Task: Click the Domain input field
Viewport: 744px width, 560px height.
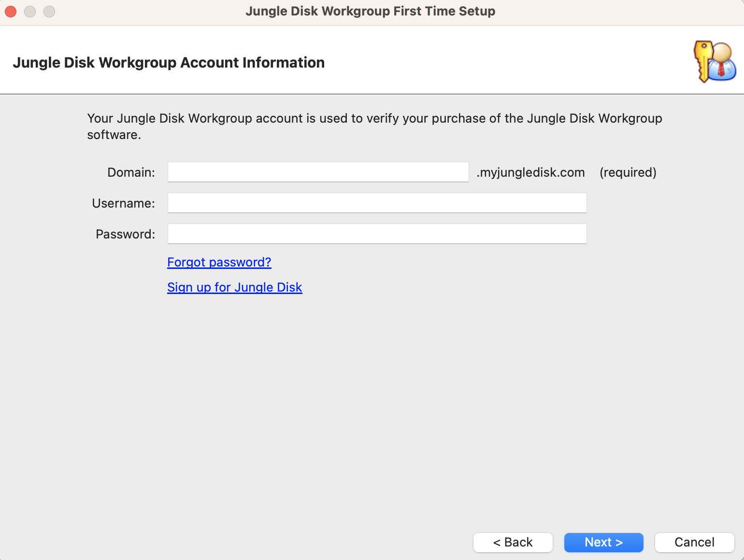Action: click(x=318, y=172)
